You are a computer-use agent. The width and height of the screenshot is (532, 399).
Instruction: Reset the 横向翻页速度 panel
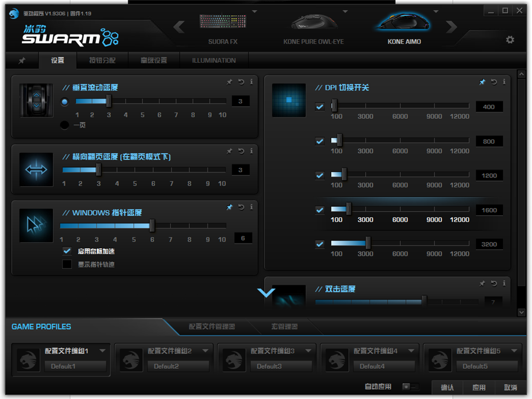[241, 151]
